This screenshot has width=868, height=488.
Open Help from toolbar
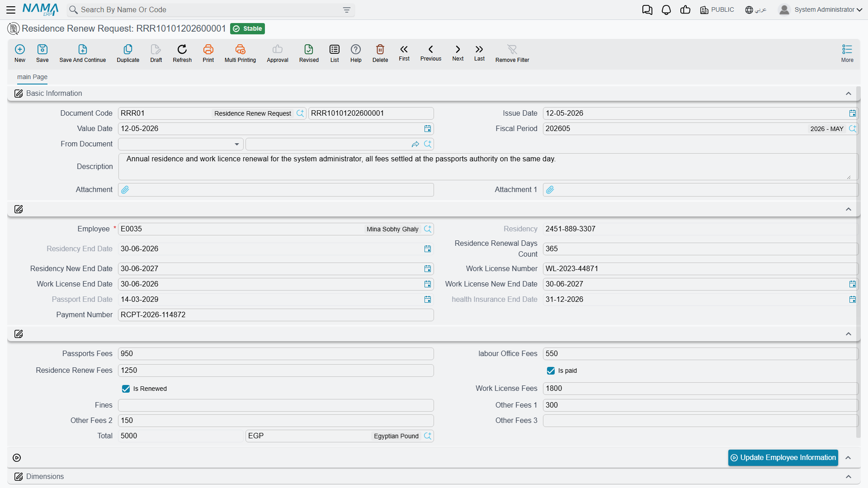[356, 53]
